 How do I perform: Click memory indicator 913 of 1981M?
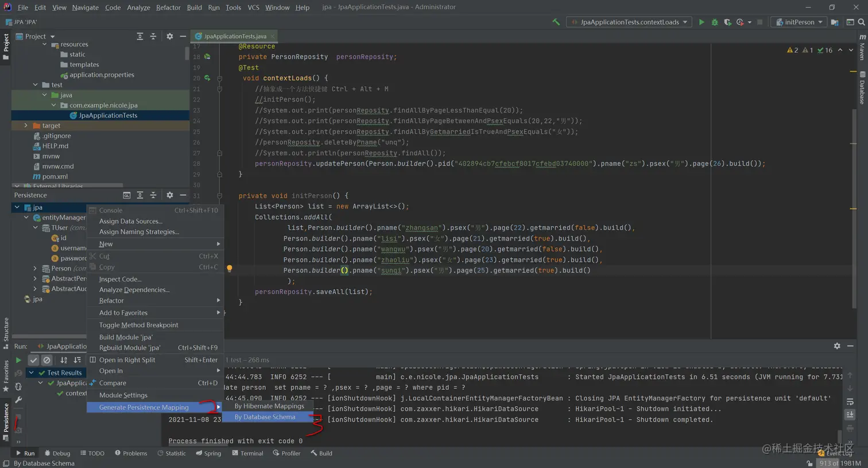pos(840,463)
